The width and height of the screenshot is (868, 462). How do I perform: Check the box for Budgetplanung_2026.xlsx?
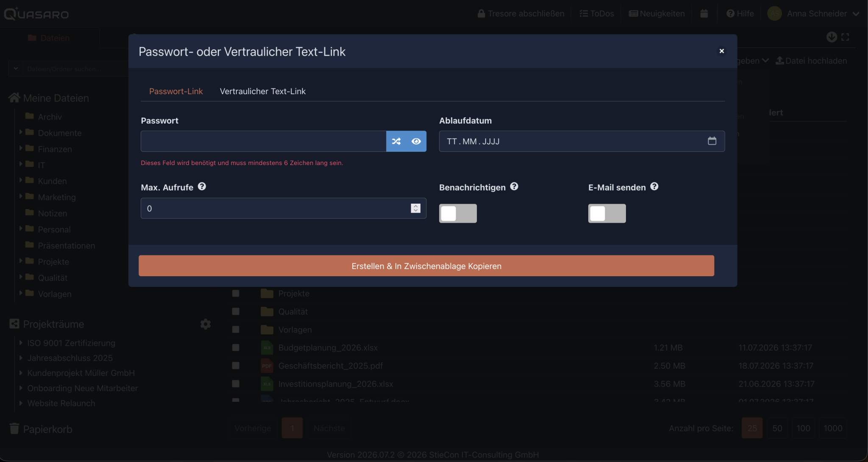236,347
